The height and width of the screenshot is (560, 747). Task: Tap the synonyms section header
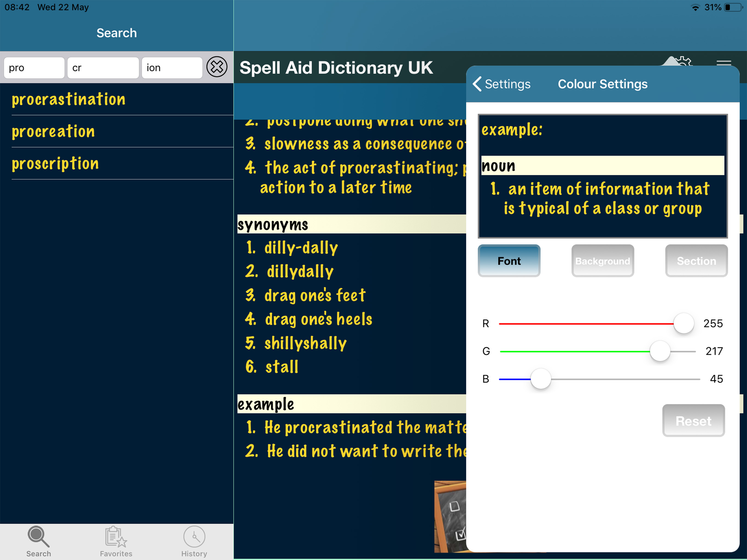[352, 224]
